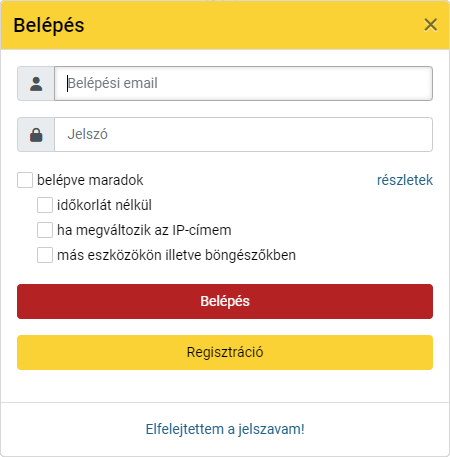Open the részletek link

(405, 180)
